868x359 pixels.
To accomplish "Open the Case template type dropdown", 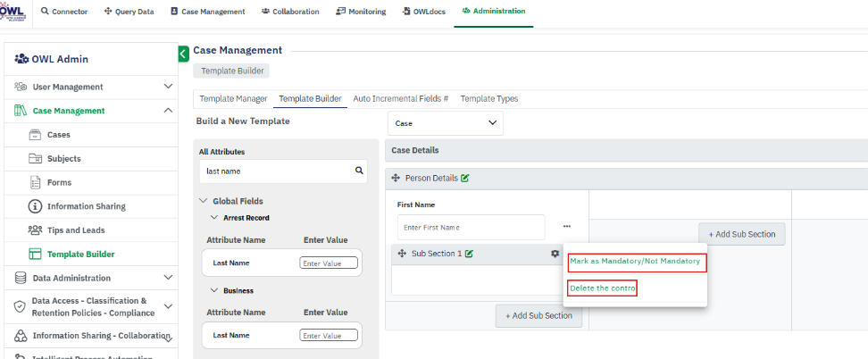I will 445,123.
